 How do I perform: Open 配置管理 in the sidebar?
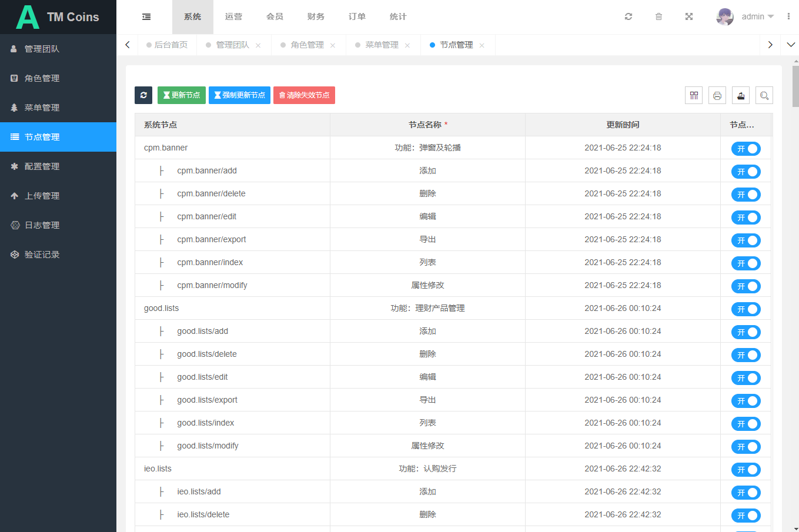(x=42, y=166)
